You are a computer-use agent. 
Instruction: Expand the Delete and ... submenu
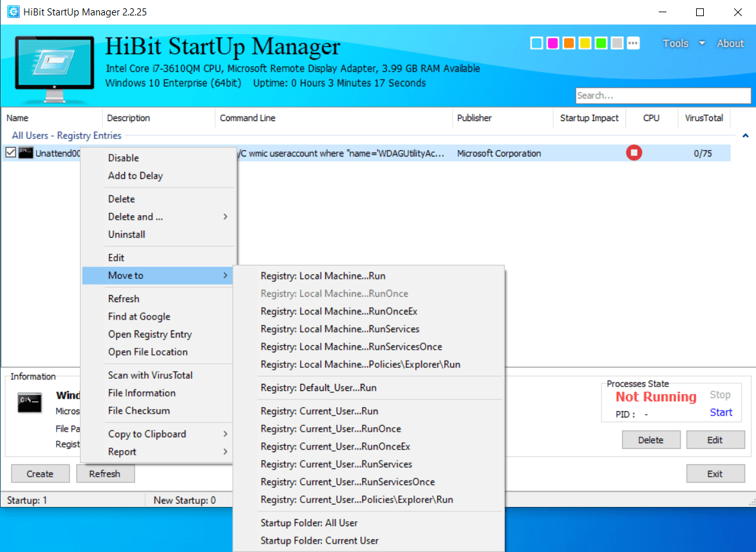157,216
